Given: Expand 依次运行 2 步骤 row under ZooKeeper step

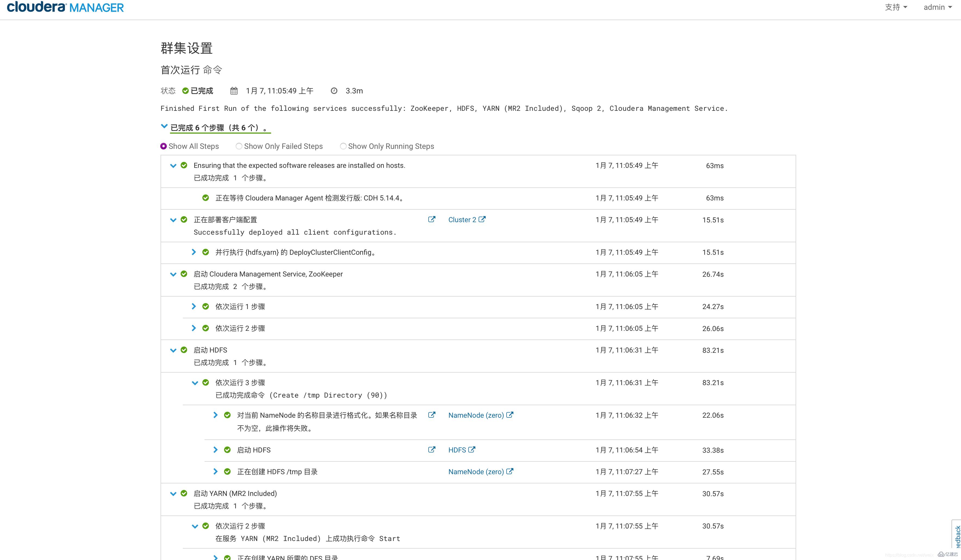Looking at the screenshot, I should (194, 328).
